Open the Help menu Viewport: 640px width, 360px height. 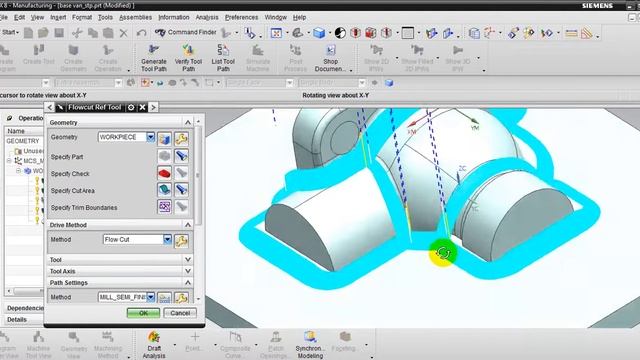pos(299,18)
